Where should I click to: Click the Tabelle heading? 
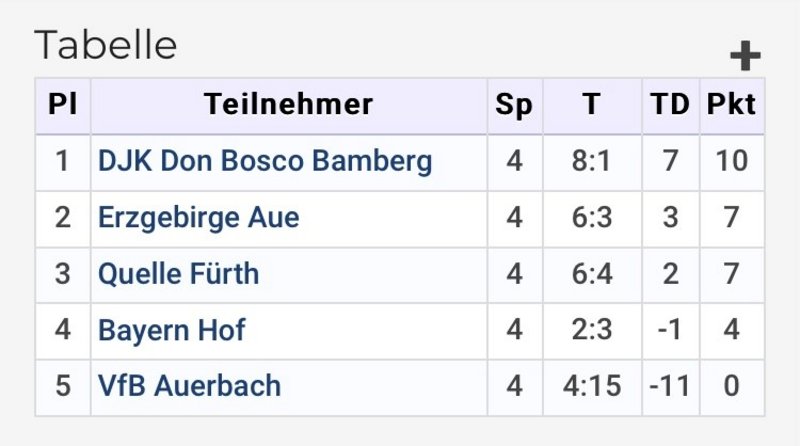[106, 45]
